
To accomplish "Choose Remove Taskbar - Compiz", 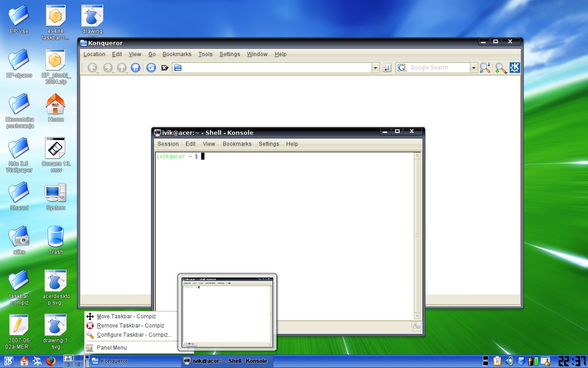I will [x=131, y=326].
